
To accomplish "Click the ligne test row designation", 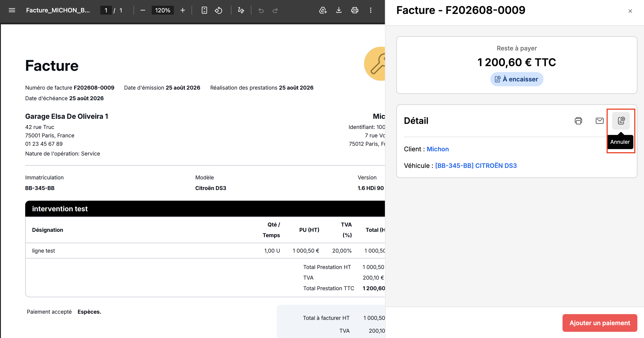I will point(43,251).
